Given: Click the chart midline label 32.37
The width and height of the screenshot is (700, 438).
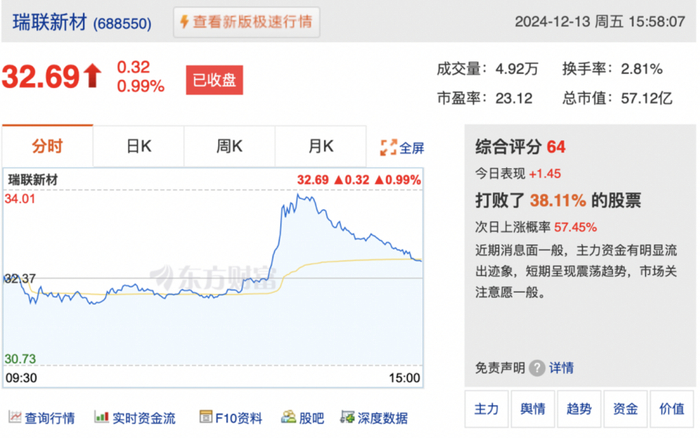Looking at the screenshot, I should 20,279.
